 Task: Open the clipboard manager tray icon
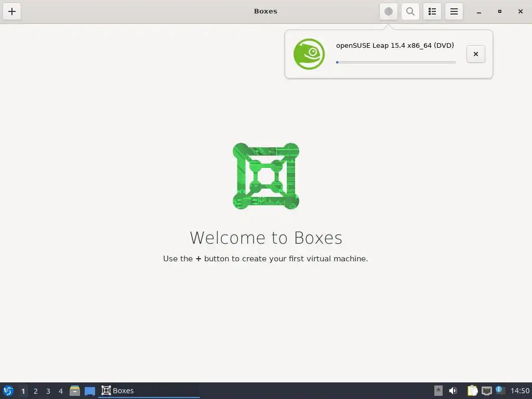(472, 391)
